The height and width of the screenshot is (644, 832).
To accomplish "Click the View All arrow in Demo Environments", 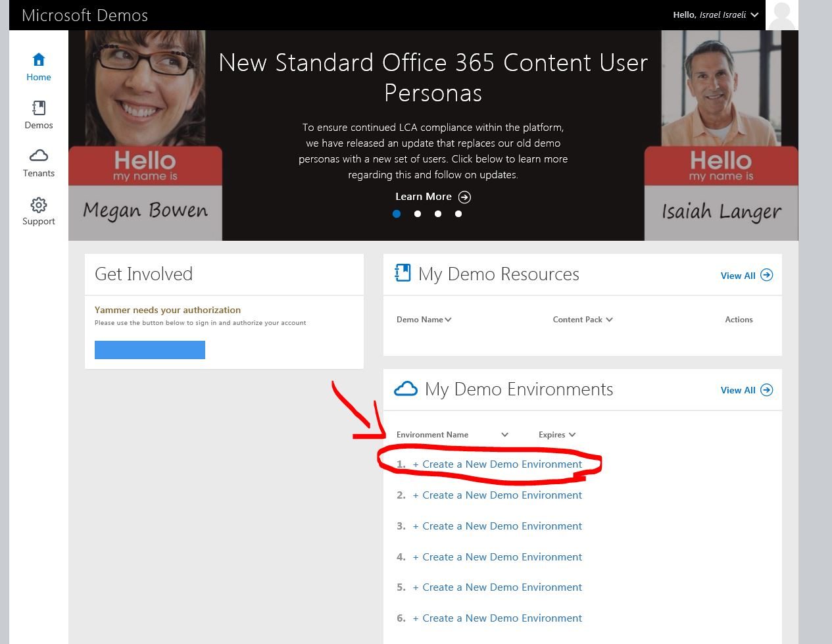I will (767, 390).
